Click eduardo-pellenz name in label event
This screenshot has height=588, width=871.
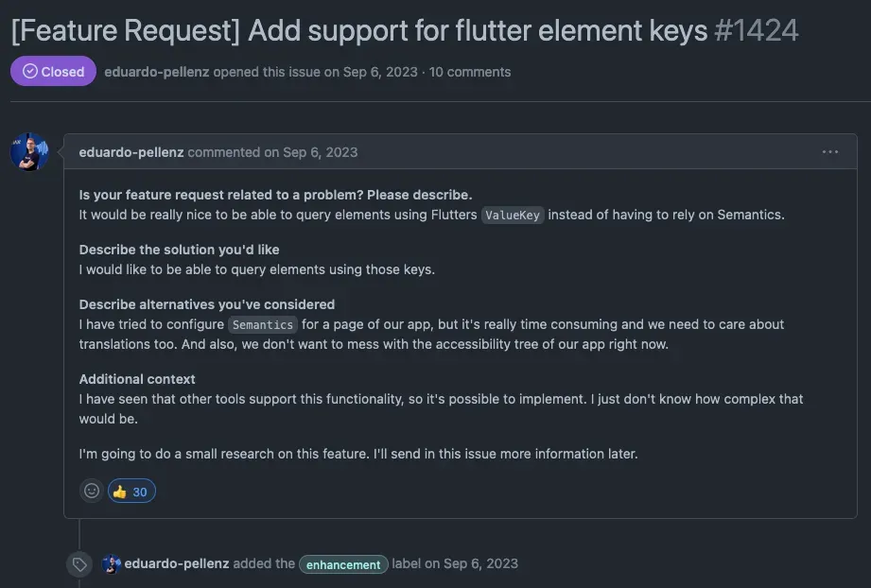177,563
